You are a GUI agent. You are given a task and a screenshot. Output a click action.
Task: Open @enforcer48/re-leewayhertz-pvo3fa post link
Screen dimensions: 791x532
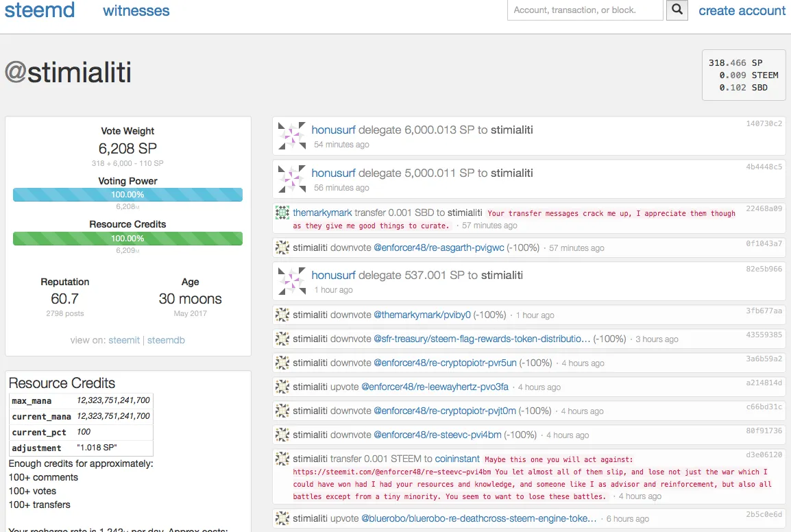coord(435,387)
